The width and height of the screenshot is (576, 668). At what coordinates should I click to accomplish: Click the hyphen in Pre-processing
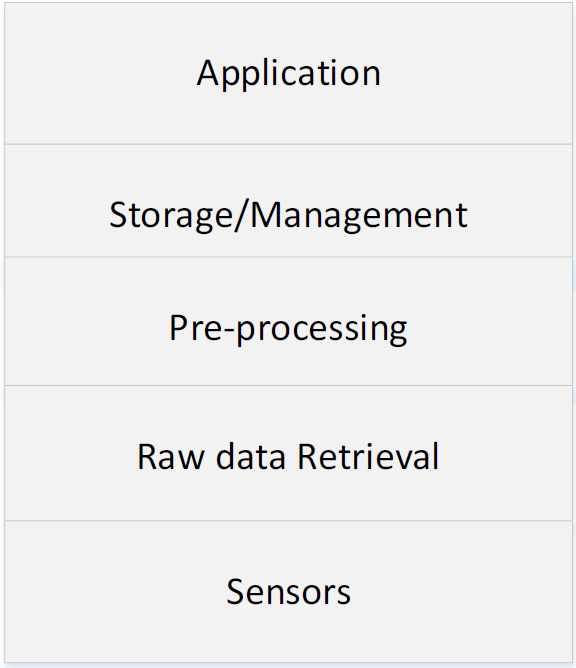(229, 331)
